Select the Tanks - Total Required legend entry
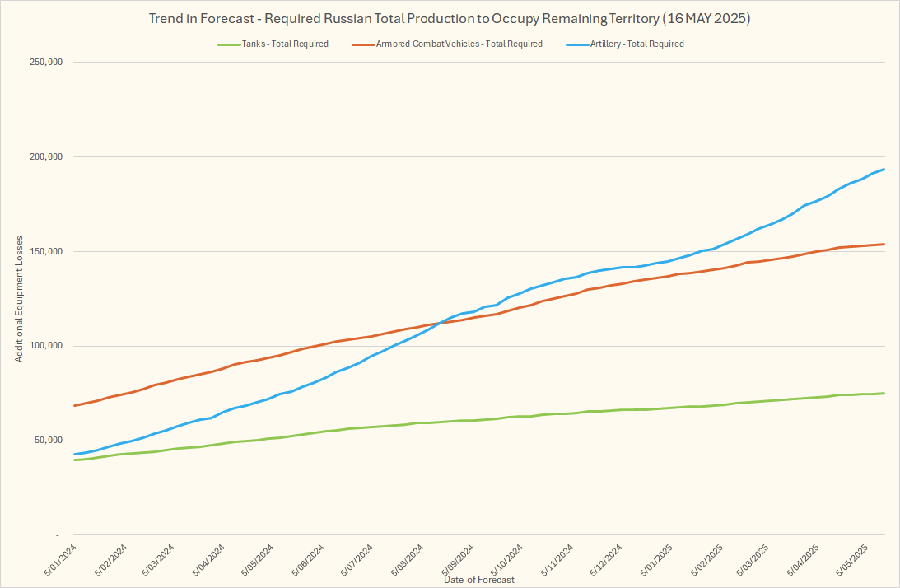 (285, 44)
